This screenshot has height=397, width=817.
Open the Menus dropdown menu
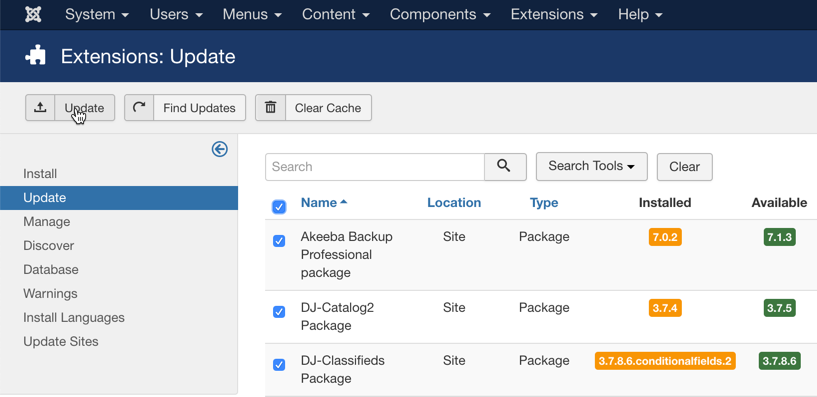pos(252,15)
